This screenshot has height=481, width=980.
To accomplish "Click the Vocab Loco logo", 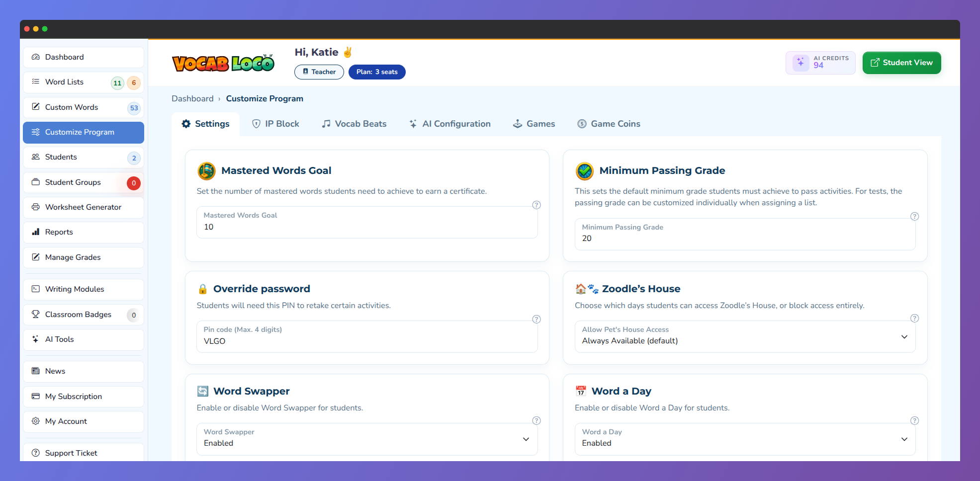I will (223, 63).
